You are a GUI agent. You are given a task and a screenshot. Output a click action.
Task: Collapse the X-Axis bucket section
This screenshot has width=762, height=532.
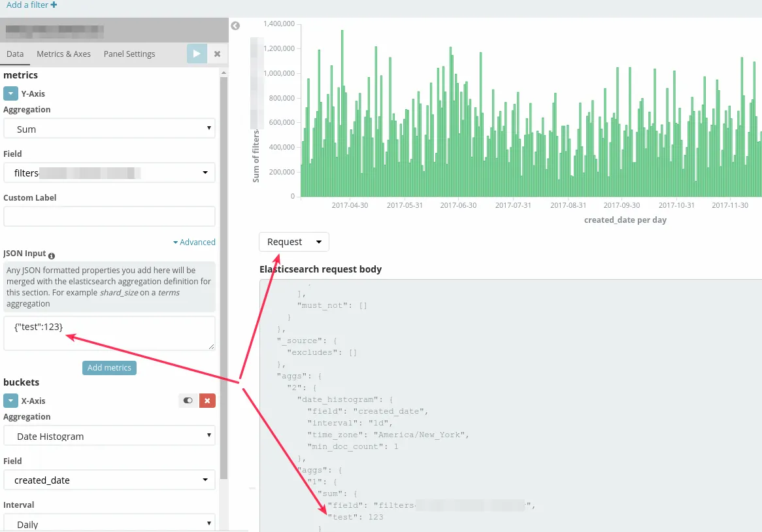pyautogui.click(x=10, y=401)
